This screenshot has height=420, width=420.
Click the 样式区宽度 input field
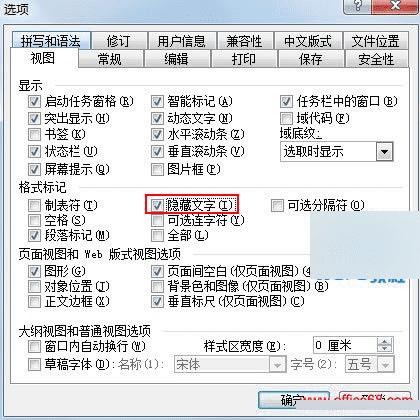(x=345, y=345)
